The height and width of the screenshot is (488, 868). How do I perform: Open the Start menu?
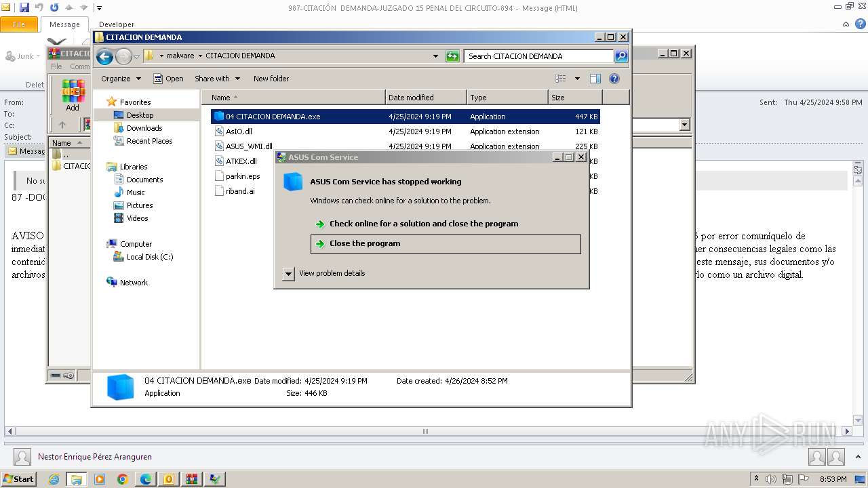(18, 479)
